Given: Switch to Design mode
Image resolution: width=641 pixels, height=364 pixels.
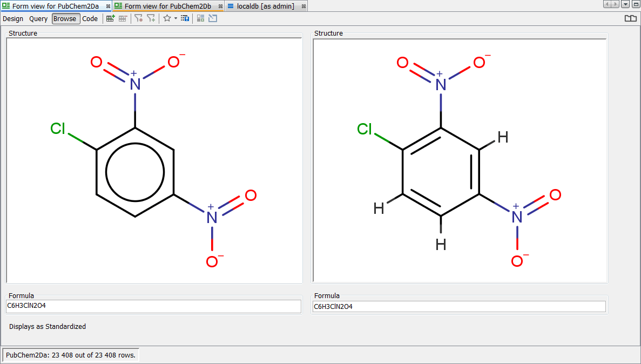Looking at the screenshot, I should [13, 18].
